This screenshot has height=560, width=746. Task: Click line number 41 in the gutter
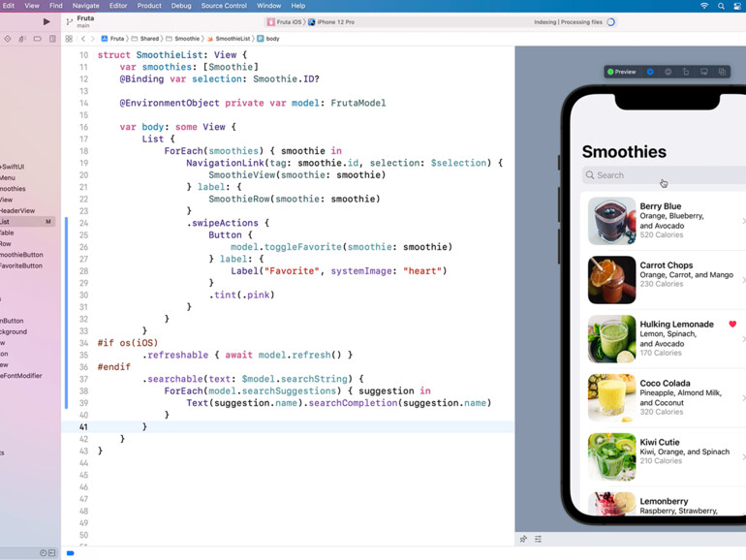[x=83, y=426]
